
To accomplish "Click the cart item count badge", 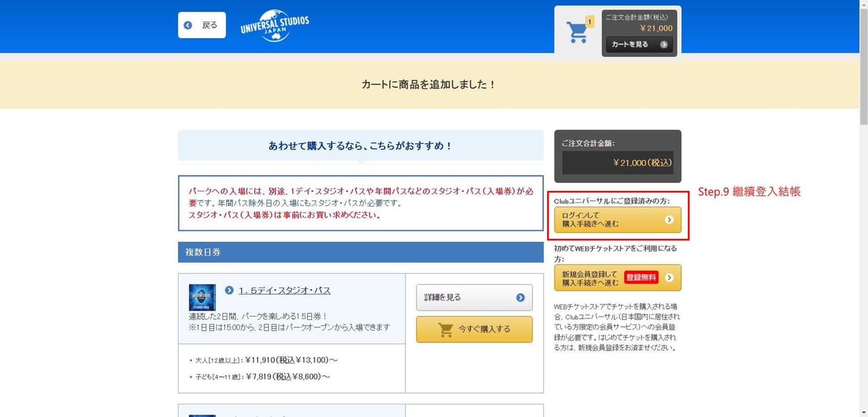I will 589,22.
